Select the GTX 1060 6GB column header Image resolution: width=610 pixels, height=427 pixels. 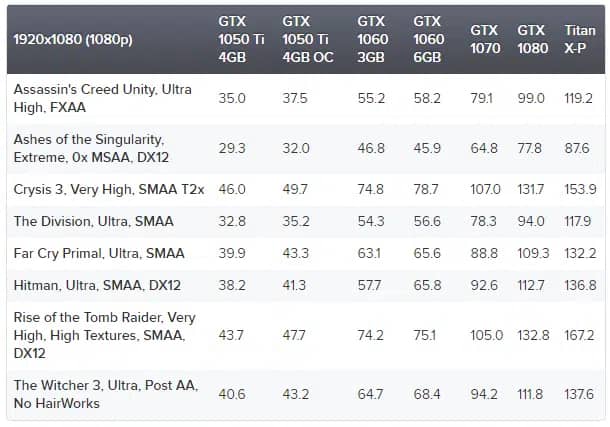click(427, 38)
